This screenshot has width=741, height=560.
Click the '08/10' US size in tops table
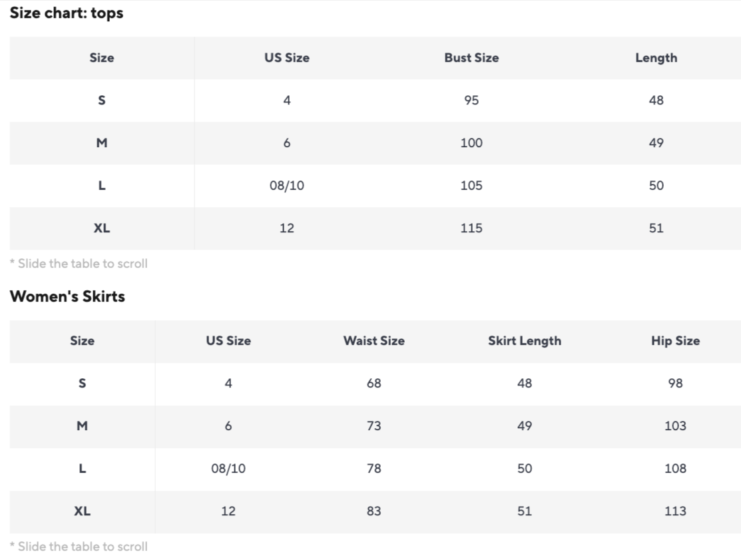(286, 186)
